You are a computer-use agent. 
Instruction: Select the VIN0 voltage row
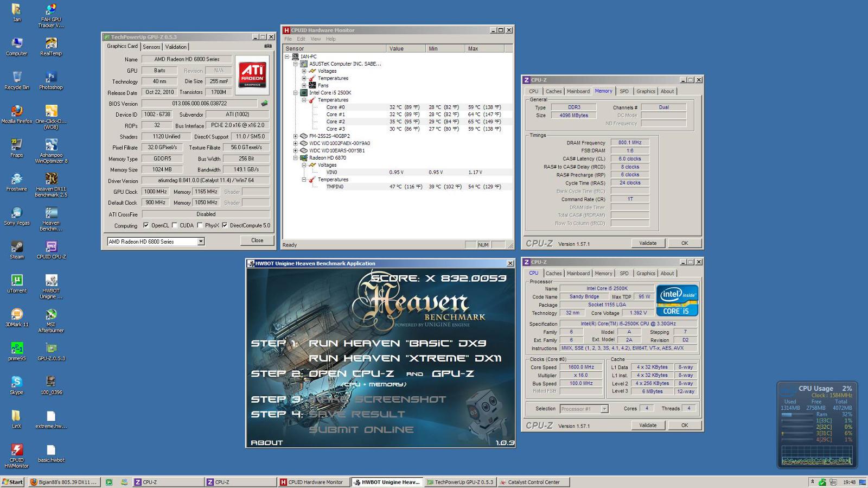pyautogui.click(x=399, y=173)
